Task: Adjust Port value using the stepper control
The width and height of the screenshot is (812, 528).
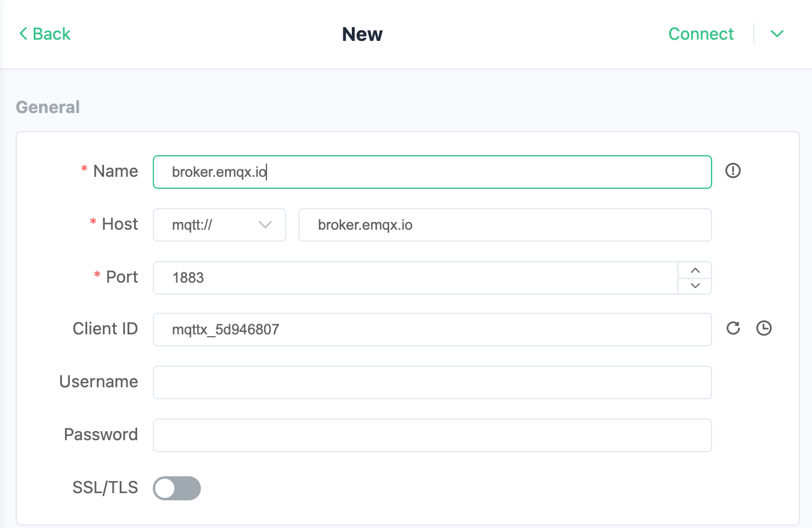Action: (695, 277)
